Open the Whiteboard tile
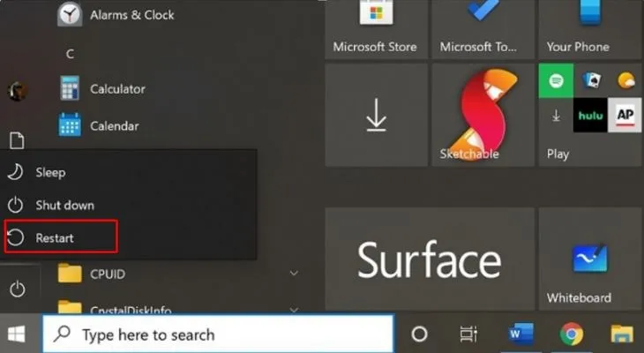The height and width of the screenshot is (353, 644). (589, 259)
